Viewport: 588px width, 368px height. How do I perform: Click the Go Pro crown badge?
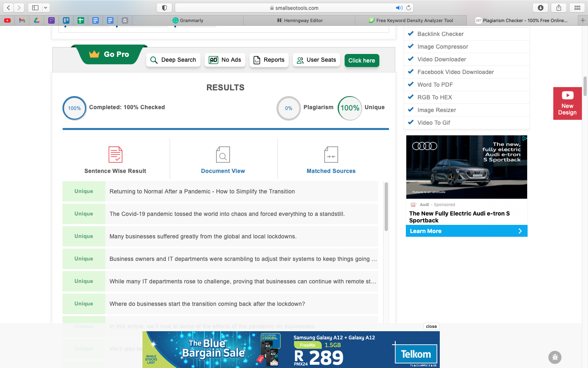tap(109, 54)
